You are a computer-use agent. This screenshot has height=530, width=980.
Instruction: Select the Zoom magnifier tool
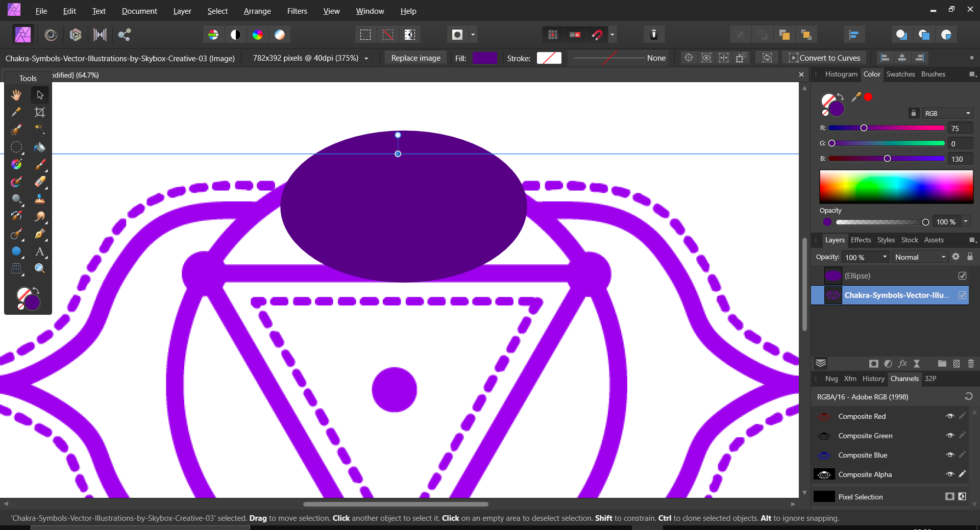(x=40, y=268)
